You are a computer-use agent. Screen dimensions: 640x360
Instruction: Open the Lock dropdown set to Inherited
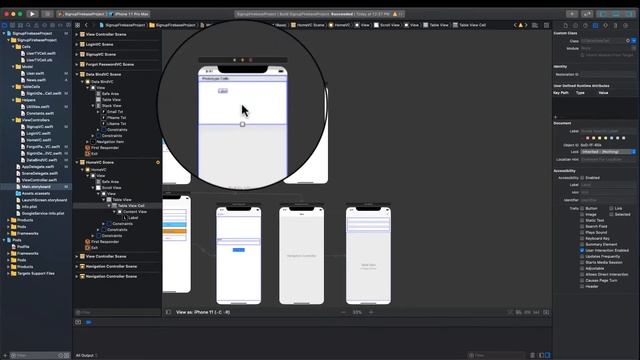[x=608, y=152]
